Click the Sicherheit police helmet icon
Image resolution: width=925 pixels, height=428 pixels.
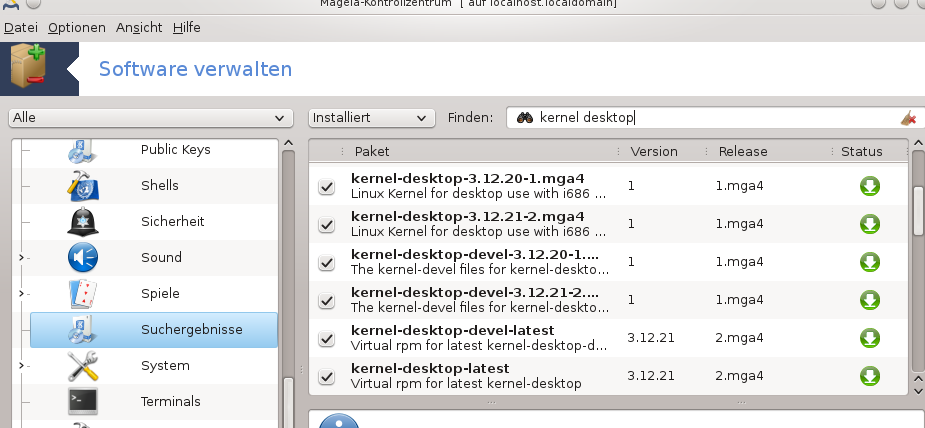(x=83, y=222)
